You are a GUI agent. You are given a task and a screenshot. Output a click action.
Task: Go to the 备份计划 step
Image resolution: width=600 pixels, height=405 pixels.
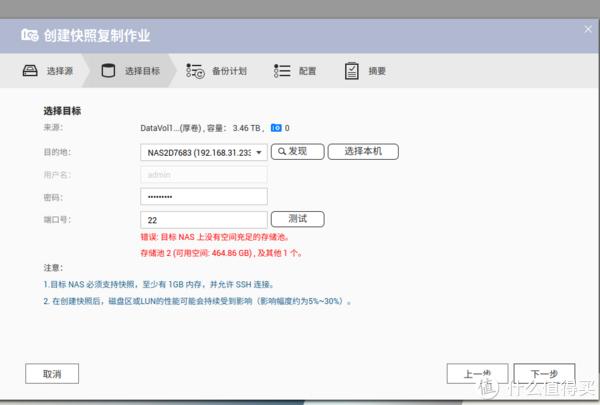217,71
